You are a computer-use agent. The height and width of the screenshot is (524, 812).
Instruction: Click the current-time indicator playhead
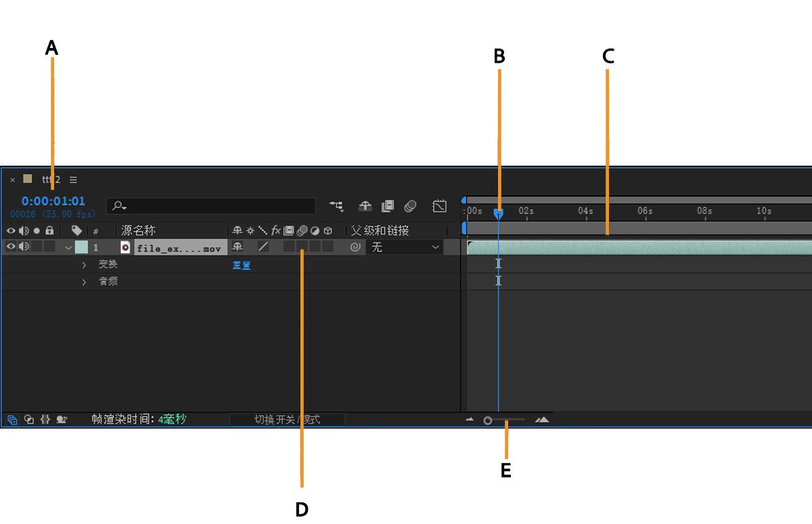tap(499, 213)
